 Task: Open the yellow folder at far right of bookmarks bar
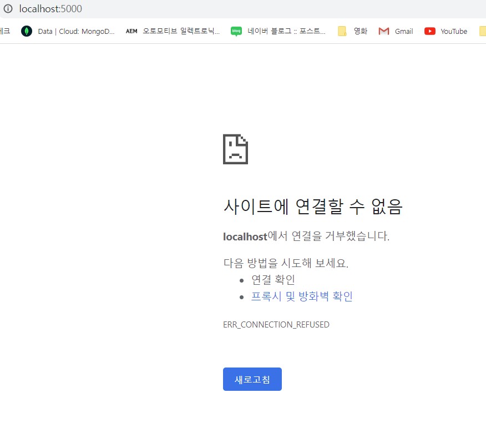pos(482,31)
